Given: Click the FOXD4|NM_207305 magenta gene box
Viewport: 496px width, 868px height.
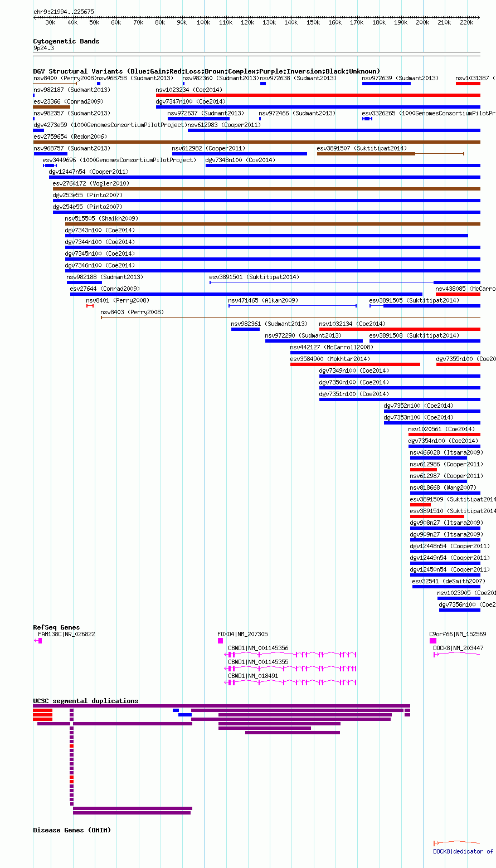Looking at the screenshot, I should 220,641.
